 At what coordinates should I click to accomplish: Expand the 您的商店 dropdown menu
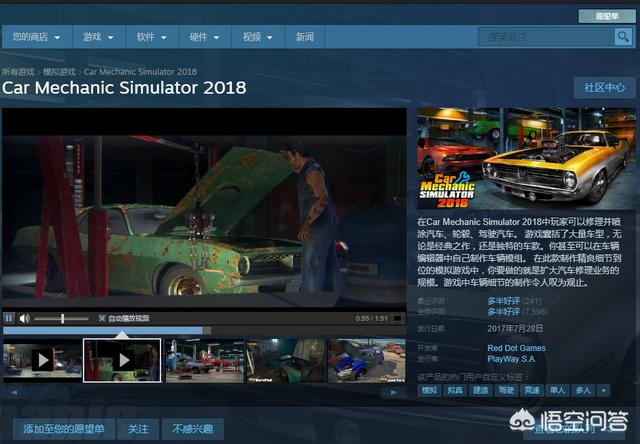click(x=37, y=37)
